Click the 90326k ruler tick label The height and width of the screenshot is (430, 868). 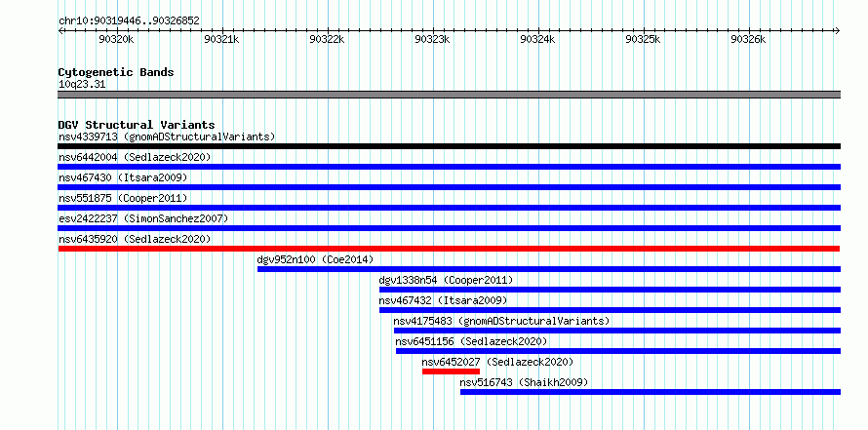pyautogui.click(x=748, y=39)
